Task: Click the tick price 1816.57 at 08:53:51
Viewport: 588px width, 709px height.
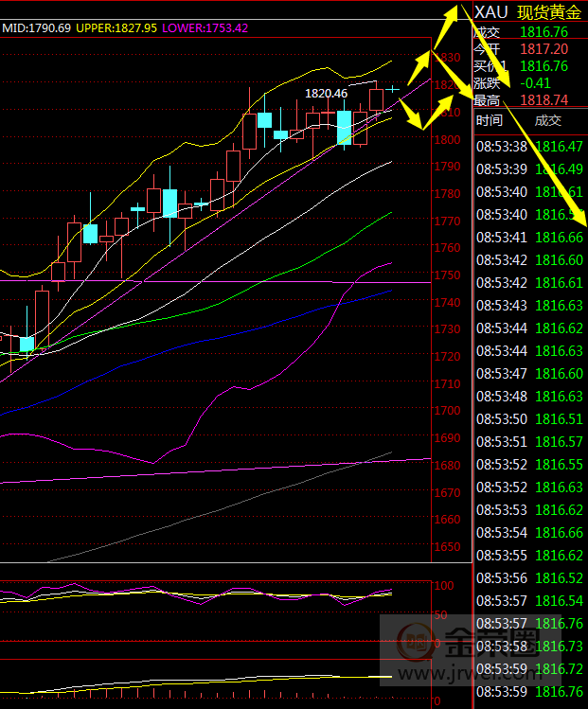Action: coord(559,442)
